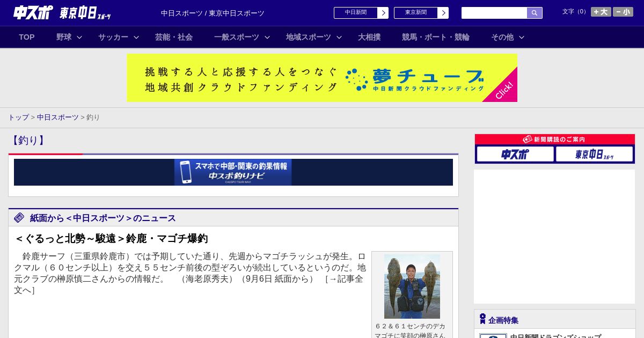This screenshot has width=644, height=338.
Task: Click the 【釣り】 section heading
Action: [x=28, y=141]
